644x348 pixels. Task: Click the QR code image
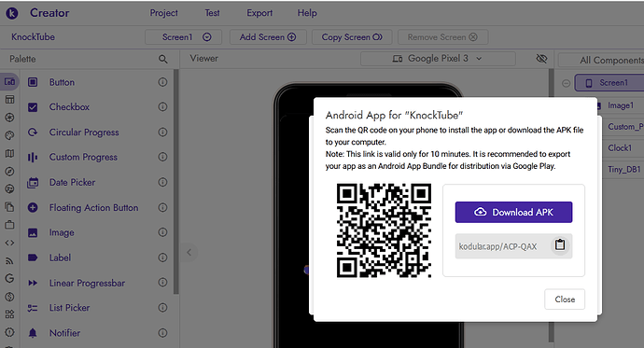(384, 230)
